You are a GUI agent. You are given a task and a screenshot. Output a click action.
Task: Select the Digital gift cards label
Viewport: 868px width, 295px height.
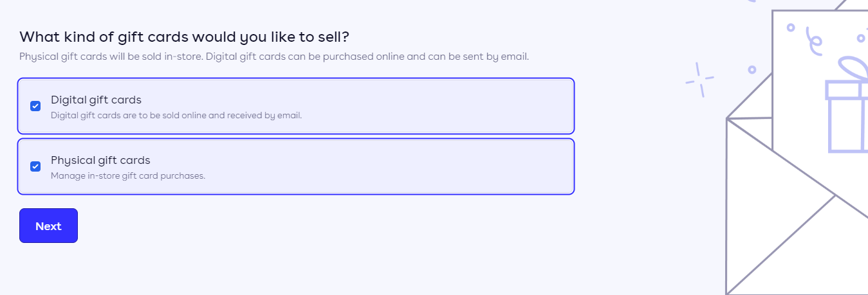(96, 100)
